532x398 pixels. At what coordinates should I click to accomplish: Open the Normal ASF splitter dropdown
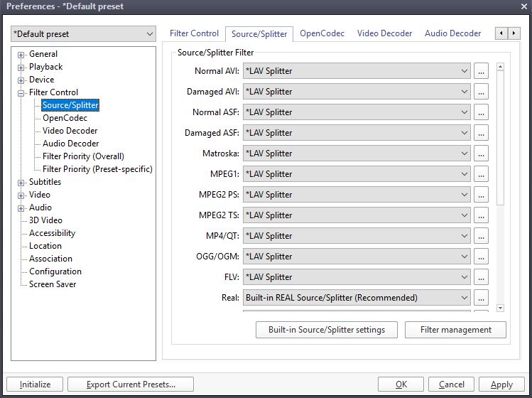(357, 112)
